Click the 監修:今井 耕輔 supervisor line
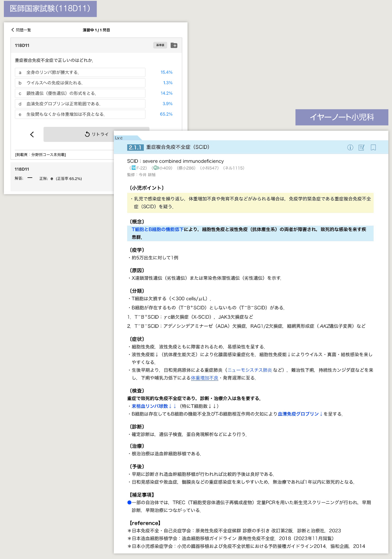The image size is (392, 559). [x=141, y=175]
